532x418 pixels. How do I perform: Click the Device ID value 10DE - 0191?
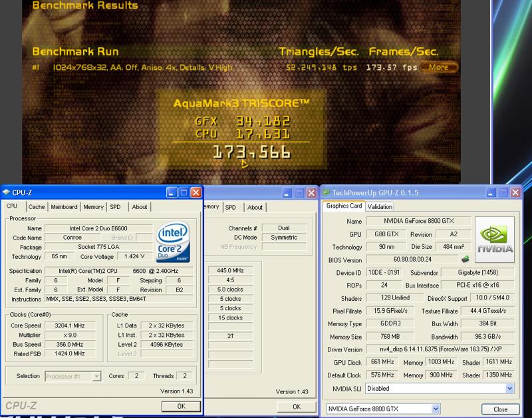coord(384,272)
